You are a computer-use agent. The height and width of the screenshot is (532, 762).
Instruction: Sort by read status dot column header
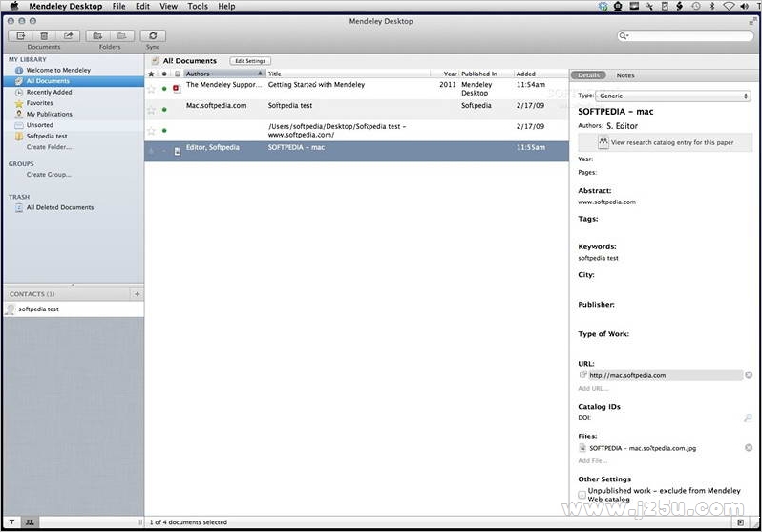[x=164, y=74]
